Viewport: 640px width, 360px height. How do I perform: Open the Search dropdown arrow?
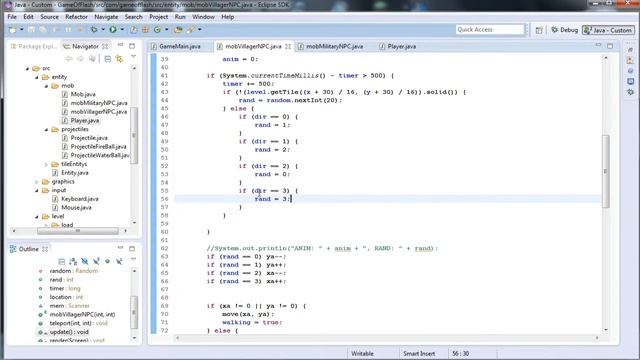tap(200, 30)
